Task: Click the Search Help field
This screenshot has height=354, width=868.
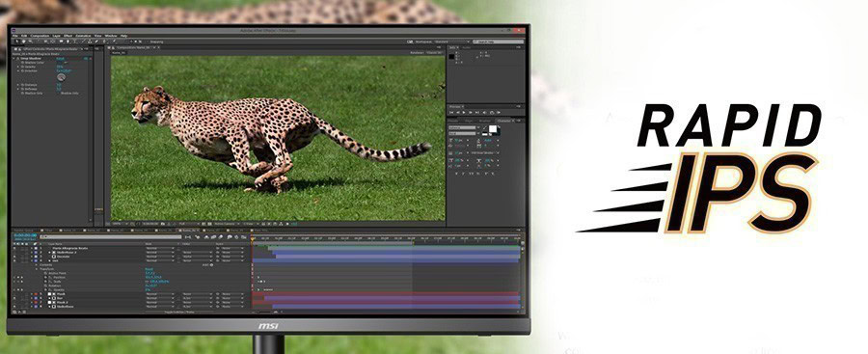Action: pyautogui.click(x=499, y=41)
